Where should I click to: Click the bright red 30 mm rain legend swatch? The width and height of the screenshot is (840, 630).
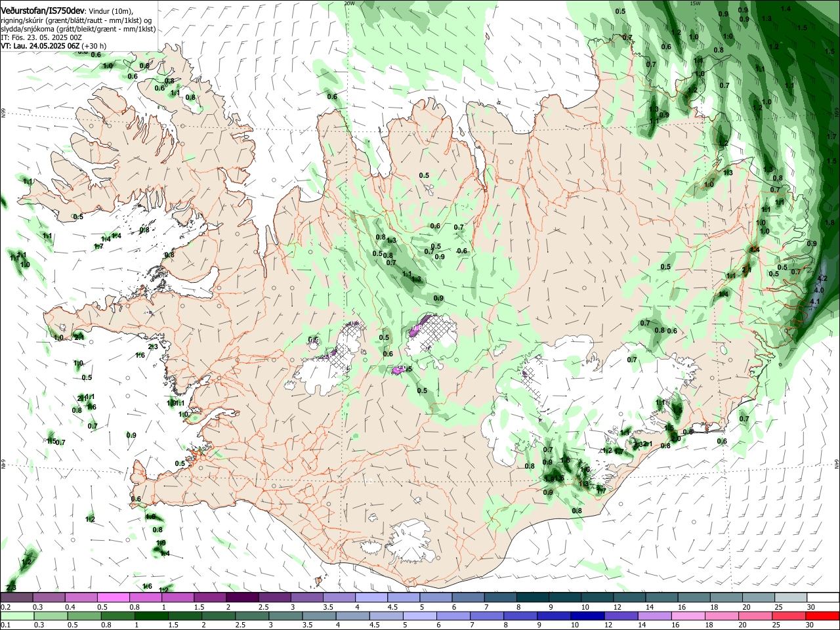pyautogui.click(x=823, y=616)
